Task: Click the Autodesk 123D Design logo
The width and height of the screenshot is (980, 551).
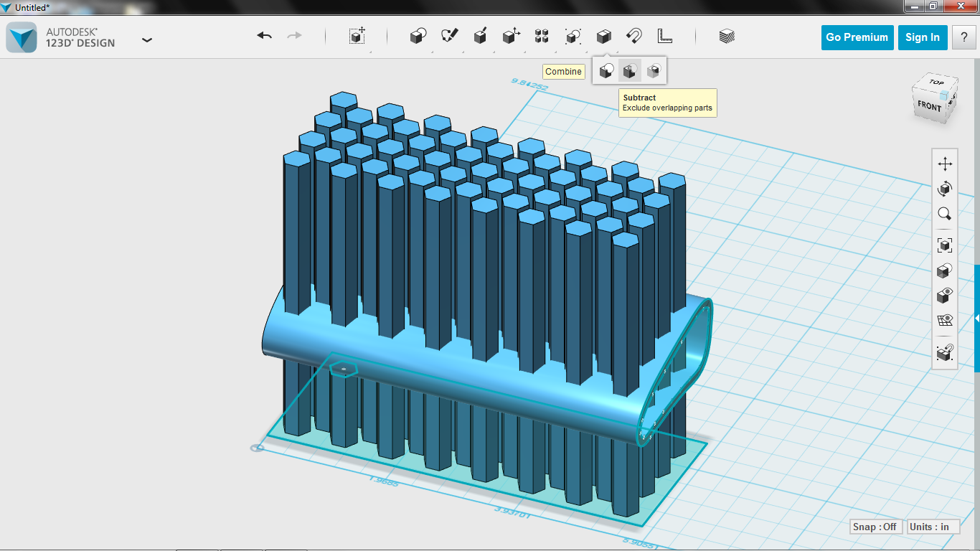Action: (21, 37)
